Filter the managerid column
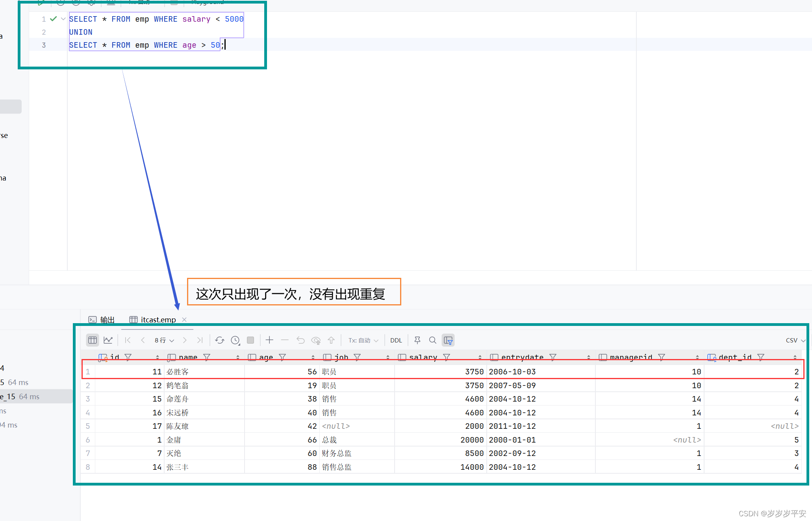The image size is (812, 521). pyautogui.click(x=662, y=357)
